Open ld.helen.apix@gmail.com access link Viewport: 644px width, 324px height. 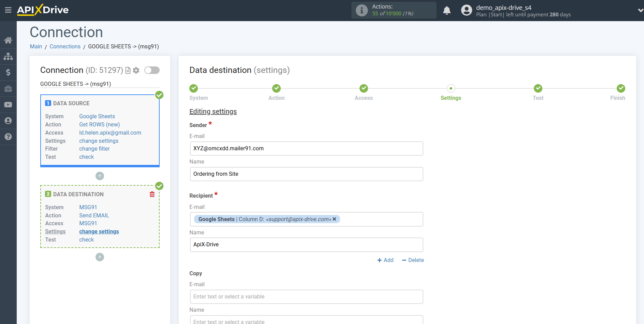(110, 133)
